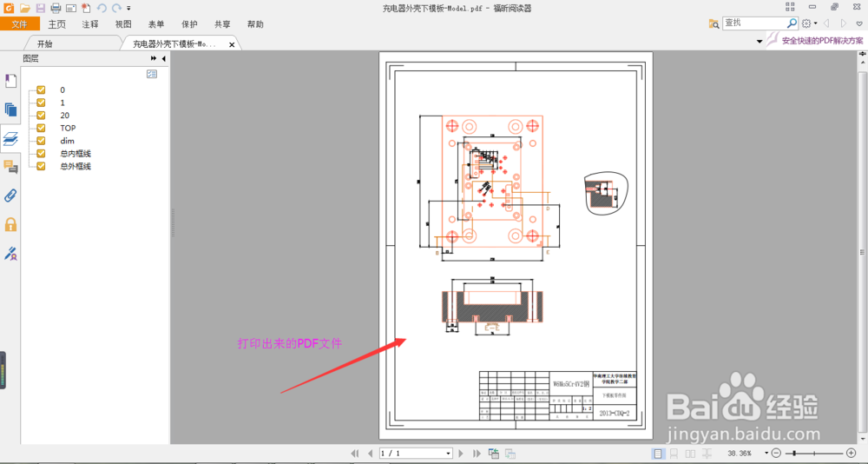This screenshot has height=464, width=868.
Task: Go to the previous page
Action: 371,454
